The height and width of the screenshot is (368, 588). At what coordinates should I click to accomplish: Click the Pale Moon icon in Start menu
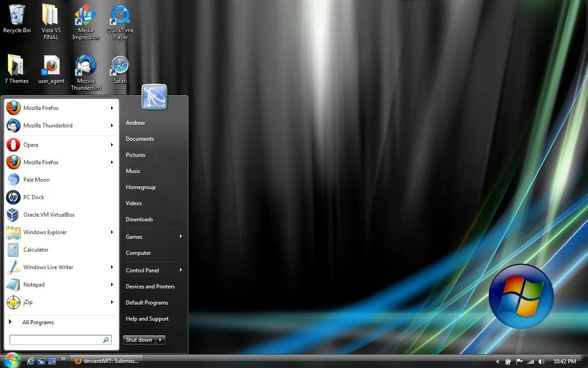[13, 180]
